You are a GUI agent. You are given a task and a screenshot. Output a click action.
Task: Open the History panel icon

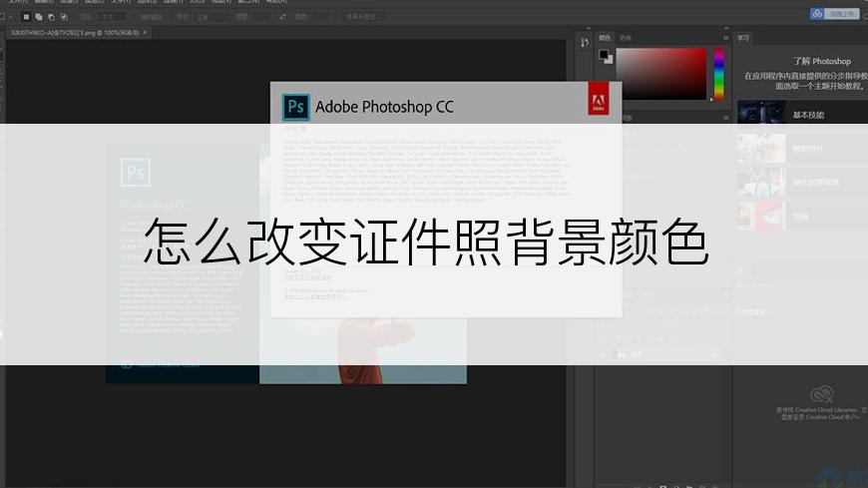(x=585, y=43)
